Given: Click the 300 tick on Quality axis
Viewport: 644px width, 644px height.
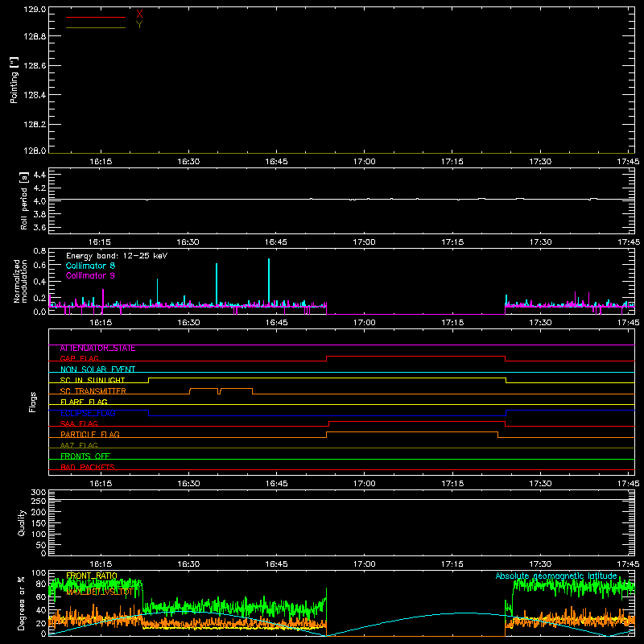Looking at the screenshot, I should click(x=38, y=493).
